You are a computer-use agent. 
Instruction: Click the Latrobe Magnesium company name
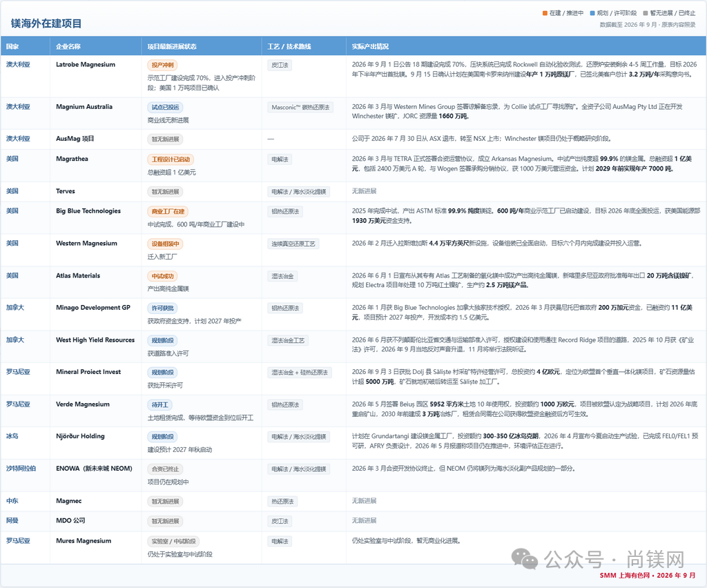coord(86,64)
